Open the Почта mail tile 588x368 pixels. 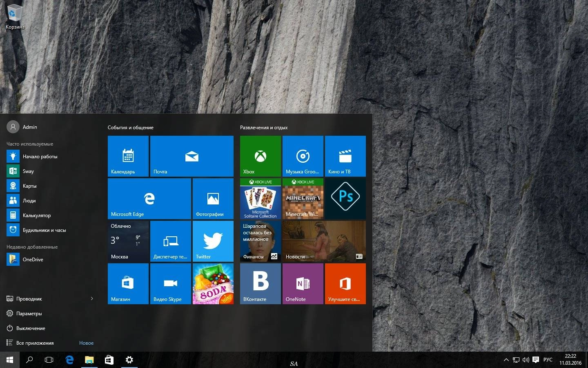point(192,156)
